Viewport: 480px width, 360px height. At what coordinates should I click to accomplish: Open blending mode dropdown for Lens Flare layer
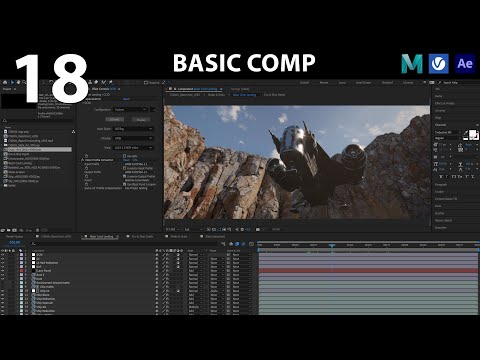pyautogui.click(x=195, y=271)
